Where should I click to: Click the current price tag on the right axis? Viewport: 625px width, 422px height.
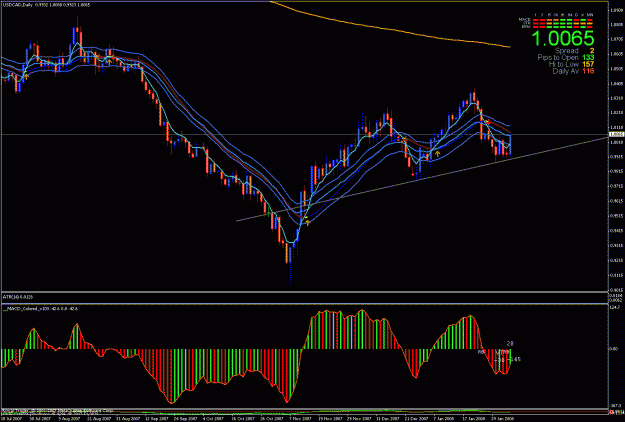tap(616, 135)
